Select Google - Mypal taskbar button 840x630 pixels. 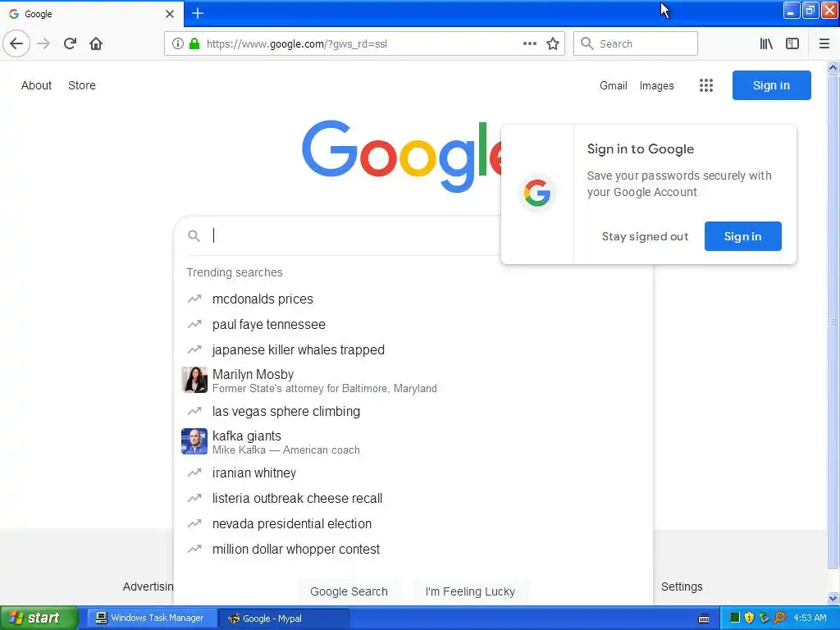click(285, 619)
